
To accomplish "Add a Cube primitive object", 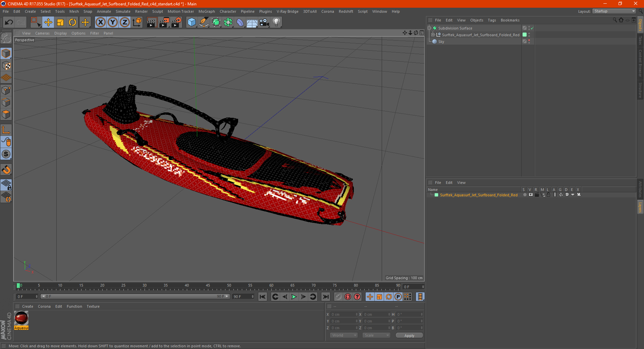I will pyautogui.click(x=192, y=22).
